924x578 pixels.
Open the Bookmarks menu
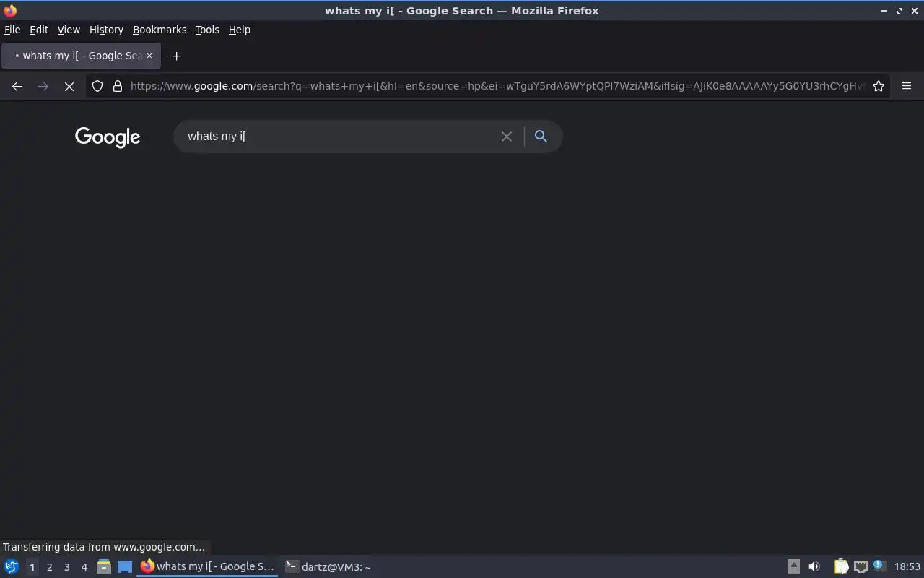click(x=160, y=30)
